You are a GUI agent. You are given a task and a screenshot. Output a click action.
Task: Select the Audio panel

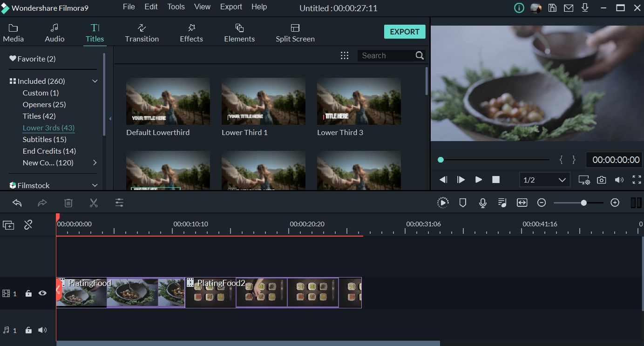(54, 32)
